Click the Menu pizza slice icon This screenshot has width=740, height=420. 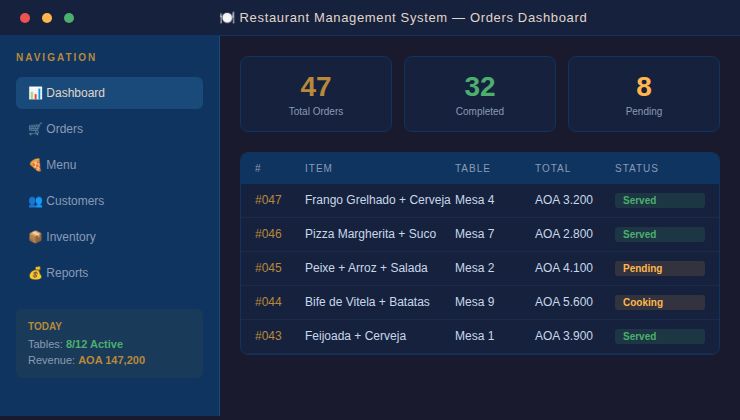point(35,165)
